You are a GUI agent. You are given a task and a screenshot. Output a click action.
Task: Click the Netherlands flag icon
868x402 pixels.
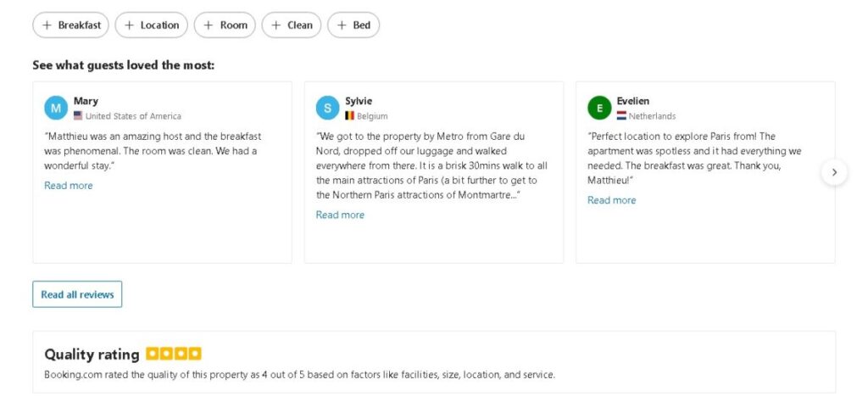621,115
